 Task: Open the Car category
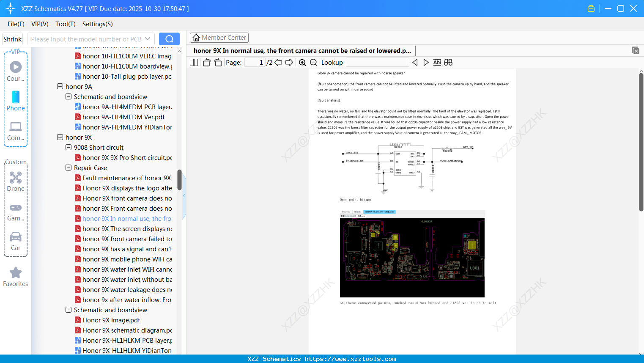[16, 241]
